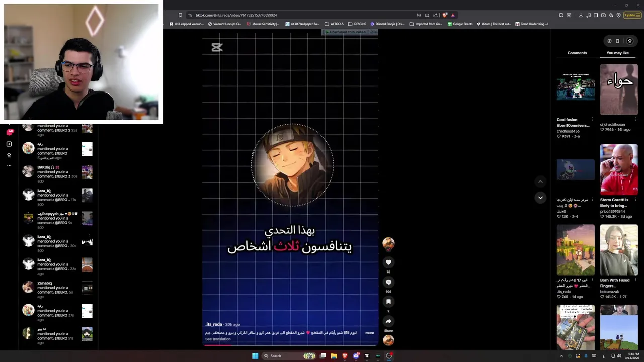644x362 pixels.
Task: Click the browser bookmark page icon
Action: click(x=180, y=15)
